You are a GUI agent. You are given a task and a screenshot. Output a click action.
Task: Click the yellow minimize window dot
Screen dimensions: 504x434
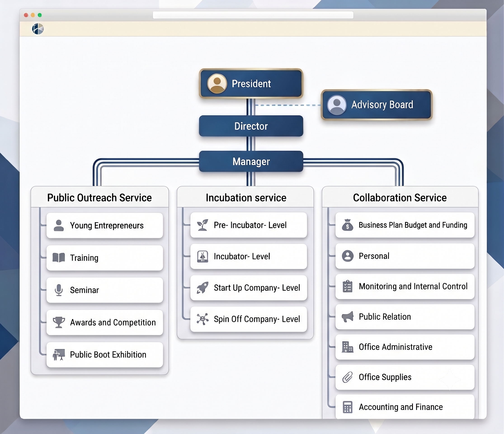pyautogui.click(x=33, y=15)
